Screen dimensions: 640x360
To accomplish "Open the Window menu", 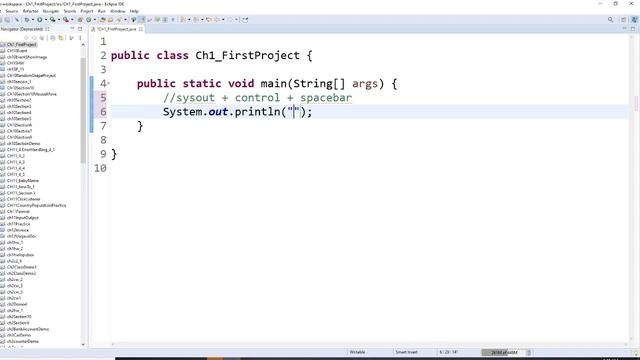I will [118, 11].
